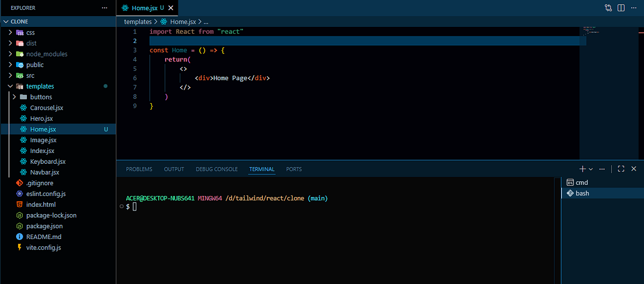
Task: Click the ACER@DESKTOP-NUBS641 terminal prompt text
Action: click(x=160, y=198)
